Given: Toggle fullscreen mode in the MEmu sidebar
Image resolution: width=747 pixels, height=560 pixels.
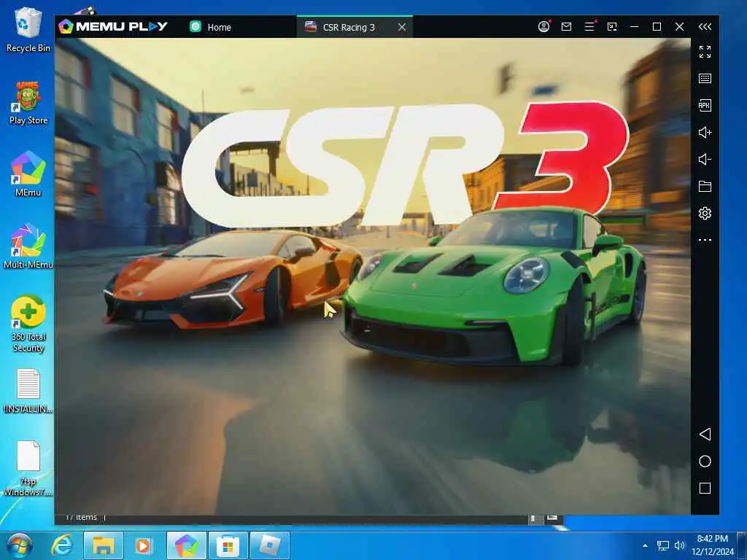Looking at the screenshot, I should (705, 52).
